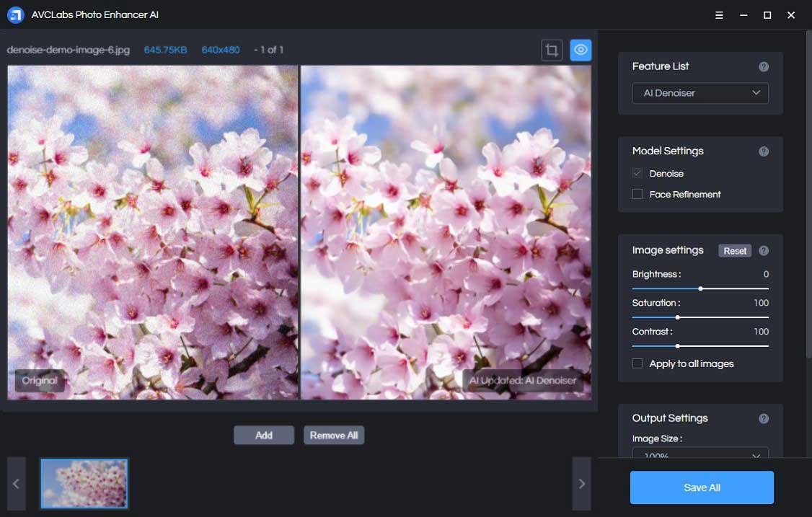Close the AVCLabs Photo Enhancer window
Viewport: 812px width, 517px height.
[791, 15]
